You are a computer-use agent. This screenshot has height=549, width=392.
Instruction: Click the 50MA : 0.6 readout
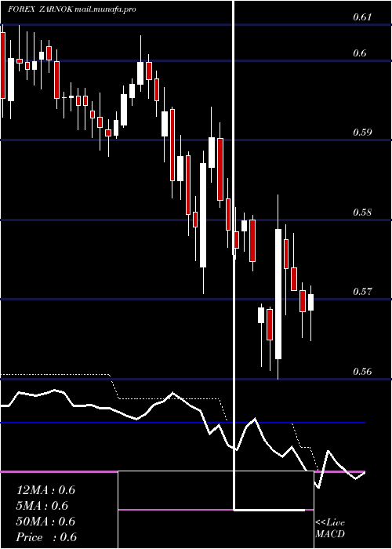45,521
